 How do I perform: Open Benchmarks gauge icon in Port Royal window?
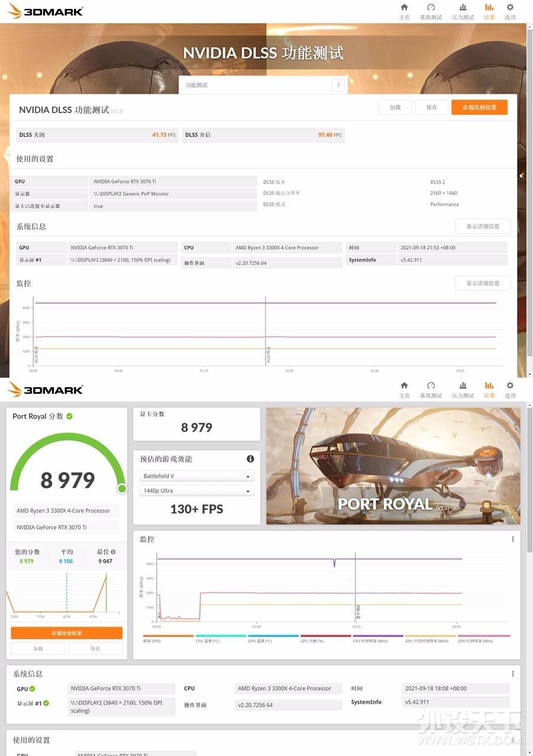(x=431, y=385)
